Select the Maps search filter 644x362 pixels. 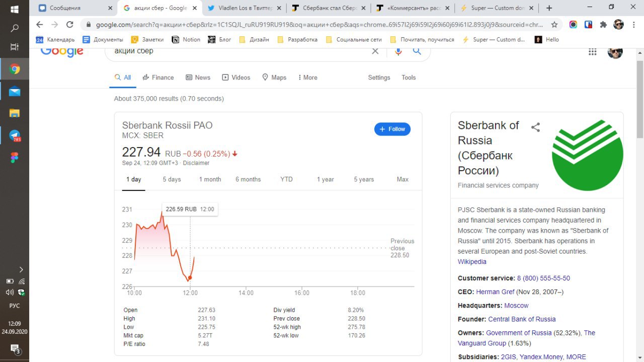pyautogui.click(x=274, y=78)
